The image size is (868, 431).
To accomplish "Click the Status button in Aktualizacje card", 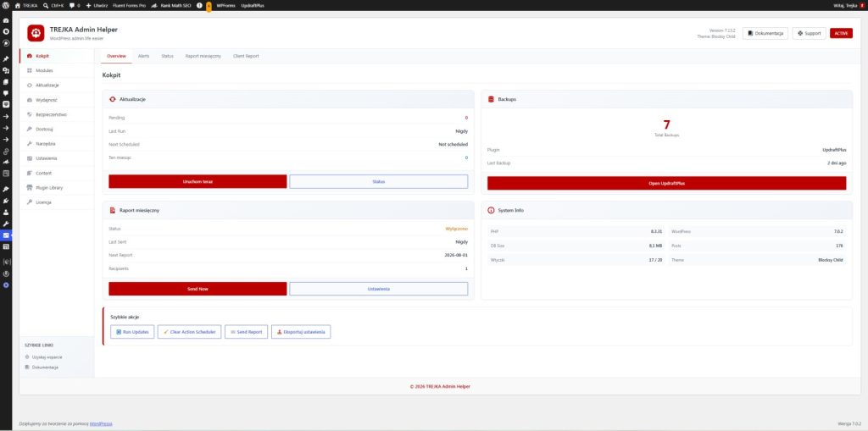I will (379, 181).
